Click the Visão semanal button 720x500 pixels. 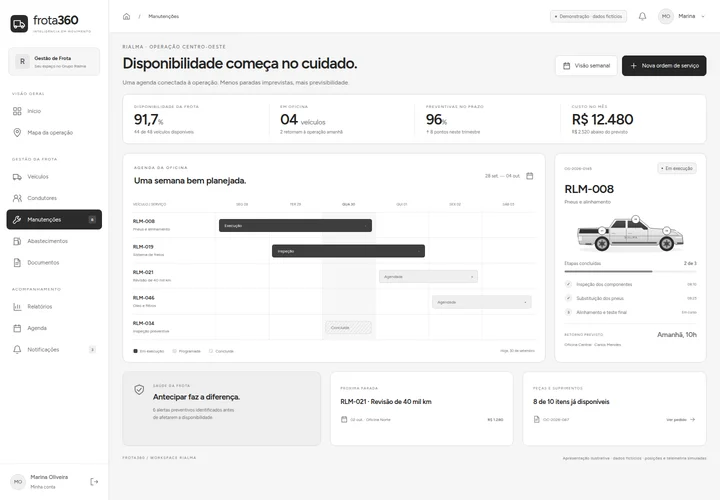586,66
